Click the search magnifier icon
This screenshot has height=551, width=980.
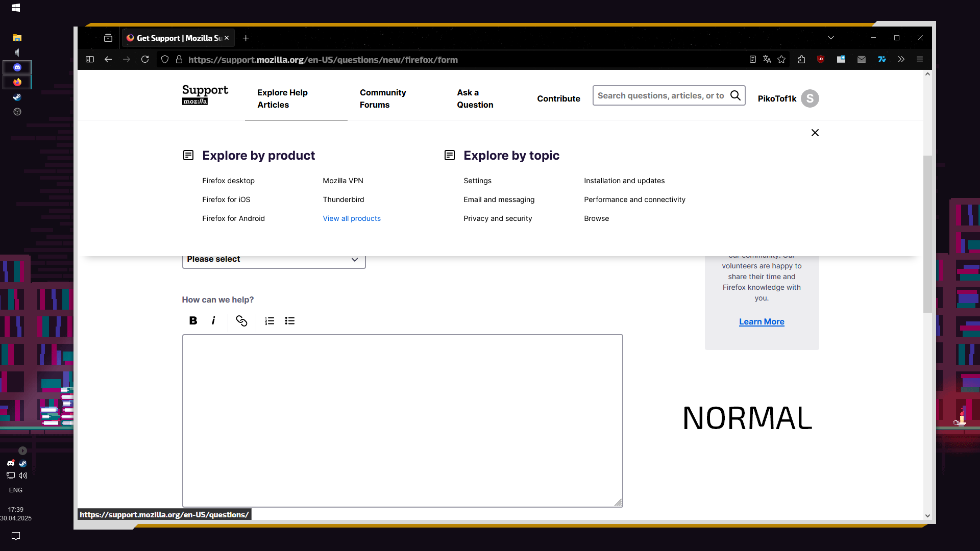tap(735, 95)
